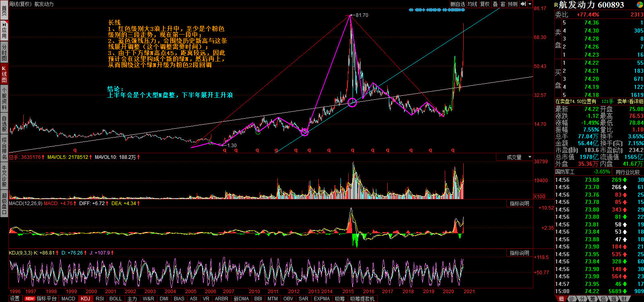This screenshot has width=644, height=302.
Task: Open the 成交量 indicator dropdown
Action: click(x=519, y=157)
